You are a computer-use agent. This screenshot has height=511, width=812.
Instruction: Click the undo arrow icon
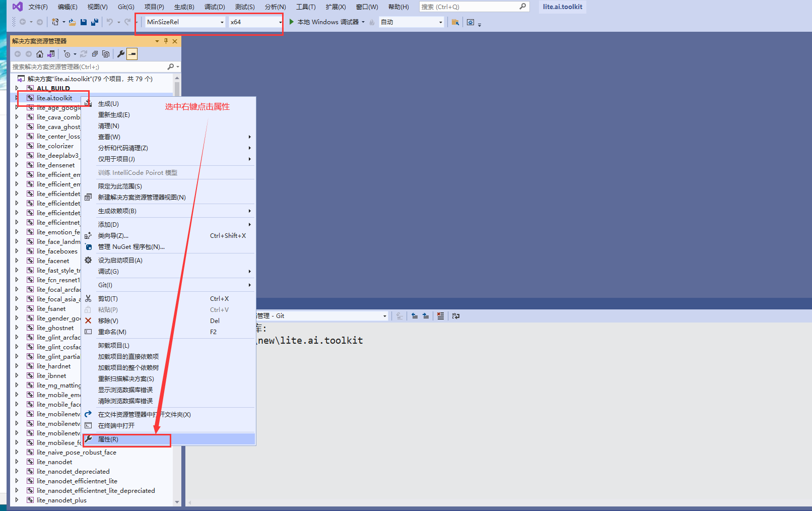[x=109, y=22]
